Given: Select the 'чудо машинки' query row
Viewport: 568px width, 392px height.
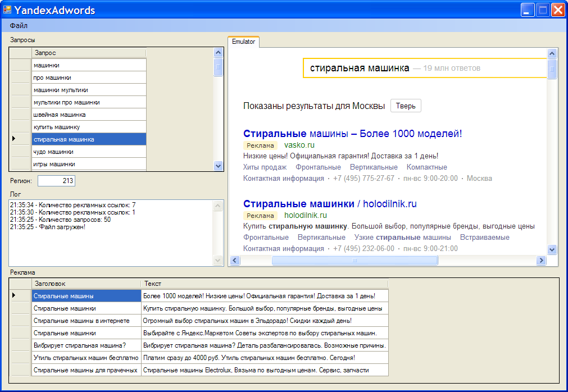Looking at the screenshot, I should click(89, 151).
